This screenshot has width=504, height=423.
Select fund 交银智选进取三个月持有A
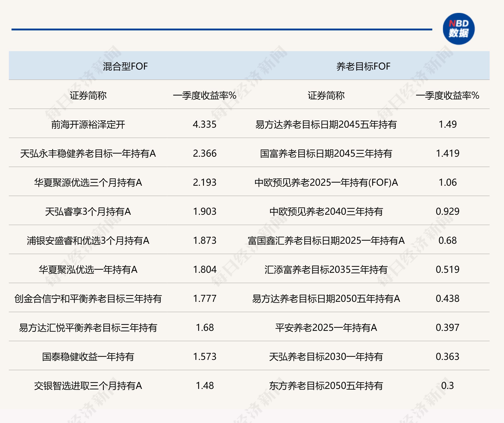coord(88,386)
